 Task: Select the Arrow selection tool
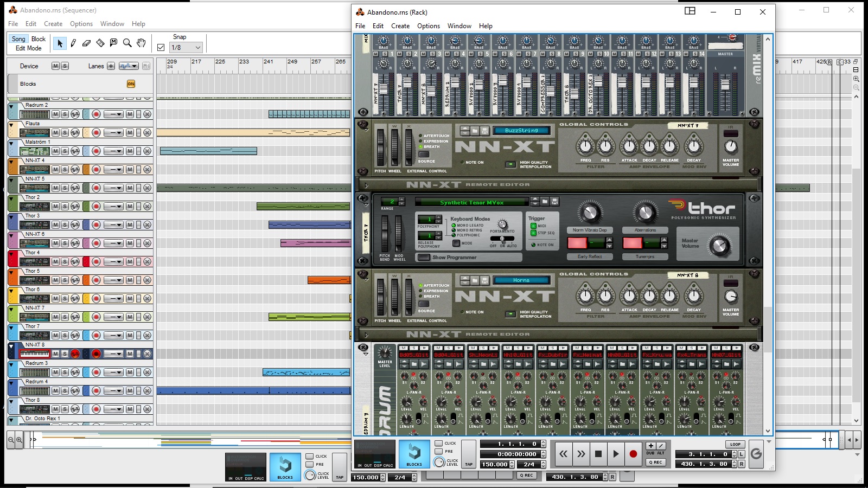click(x=60, y=43)
